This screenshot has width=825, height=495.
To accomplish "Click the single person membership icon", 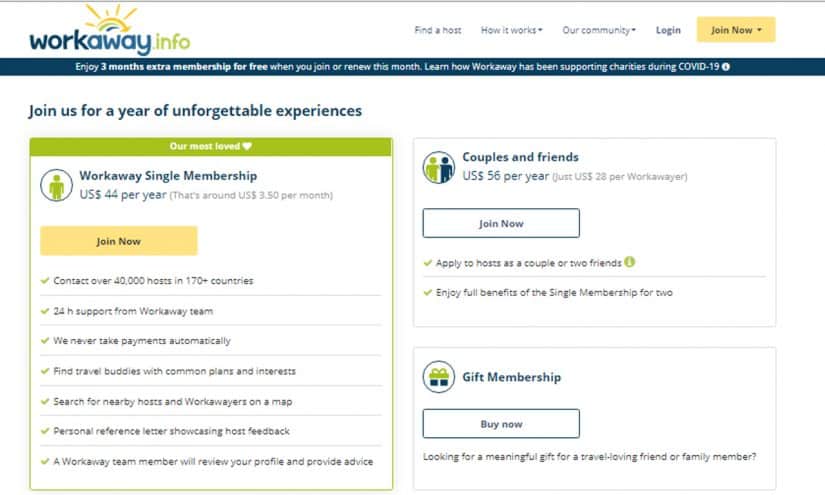I will [56, 185].
